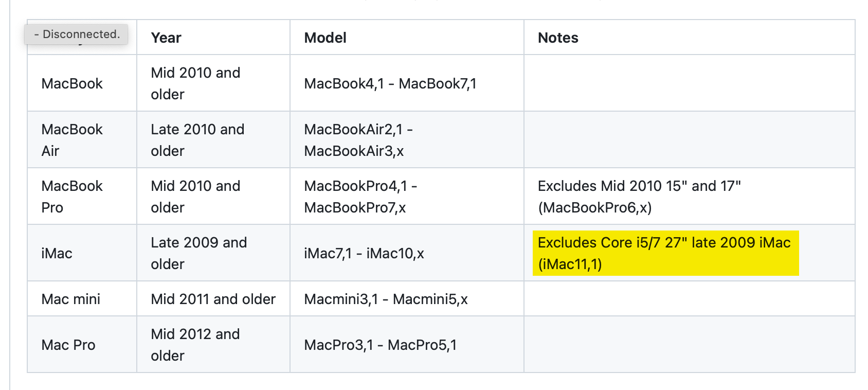Select the "Mid 2011 and older" year cell
Screen dimensions: 868x390
point(213,299)
